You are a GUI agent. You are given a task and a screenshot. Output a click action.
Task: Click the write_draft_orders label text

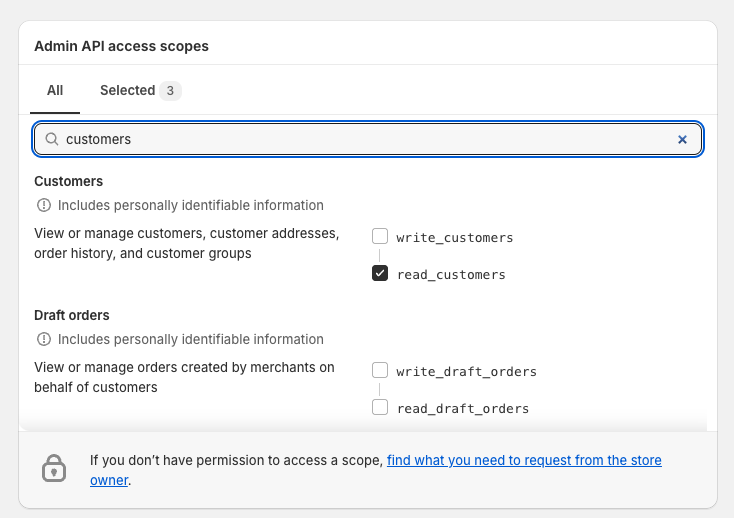pos(467,371)
